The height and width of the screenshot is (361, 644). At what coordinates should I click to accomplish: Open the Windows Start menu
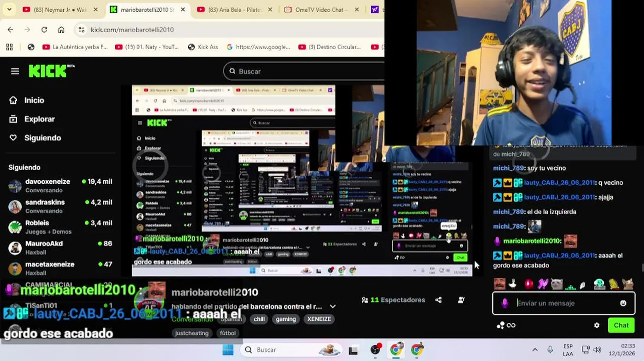coord(228,349)
